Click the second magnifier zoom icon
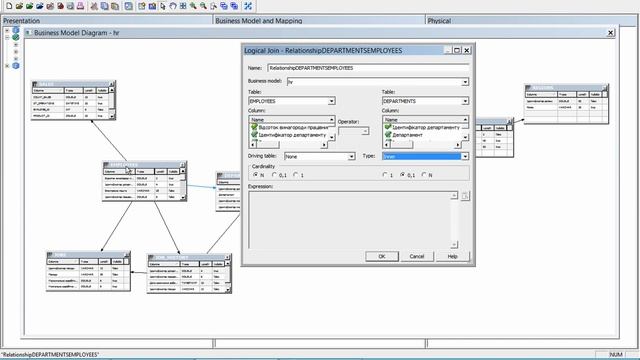The width and height of the screenshot is (640, 360). pyautogui.click(x=203, y=6)
